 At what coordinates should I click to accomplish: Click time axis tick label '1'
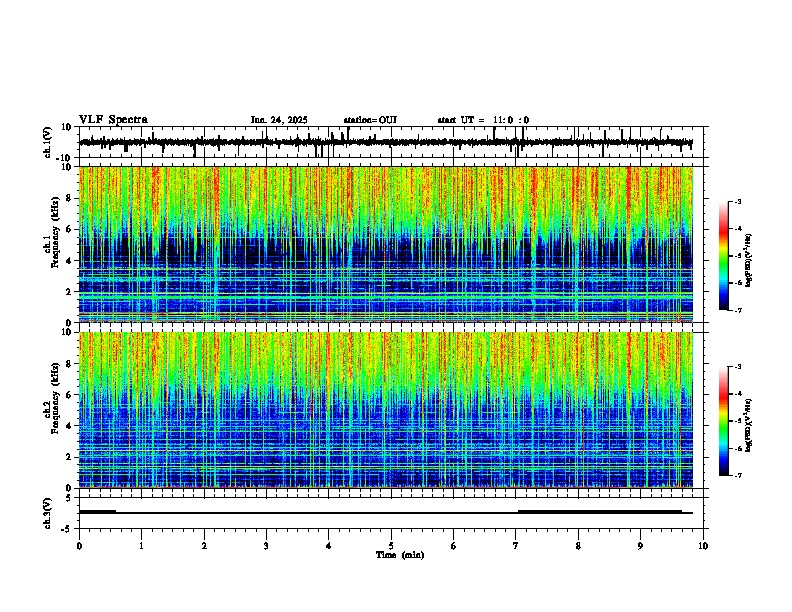[x=142, y=546]
